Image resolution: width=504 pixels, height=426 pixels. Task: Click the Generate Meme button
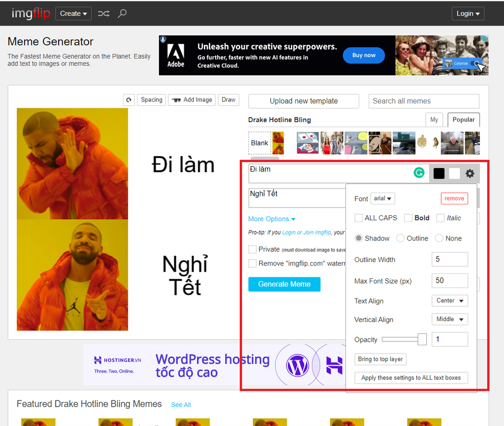click(x=284, y=284)
